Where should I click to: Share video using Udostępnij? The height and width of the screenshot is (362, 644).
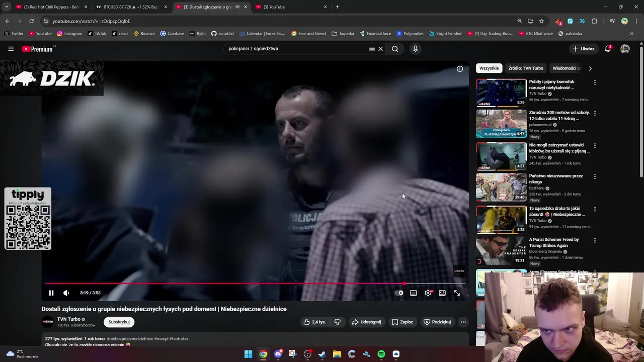366,322
